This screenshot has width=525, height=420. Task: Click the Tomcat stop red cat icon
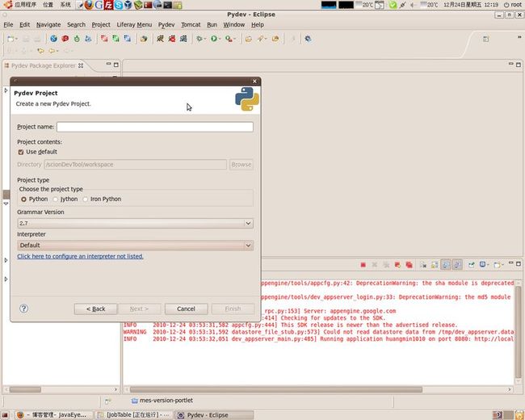(x=172, y=39)
